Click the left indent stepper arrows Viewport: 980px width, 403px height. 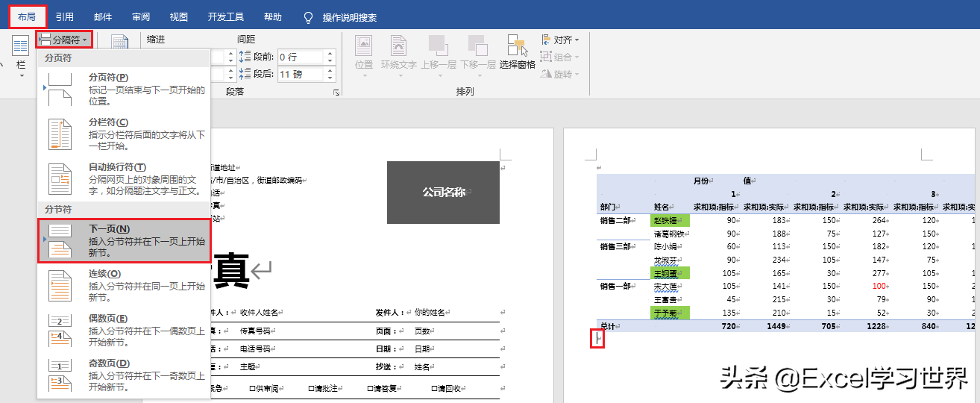pos(230,57)
